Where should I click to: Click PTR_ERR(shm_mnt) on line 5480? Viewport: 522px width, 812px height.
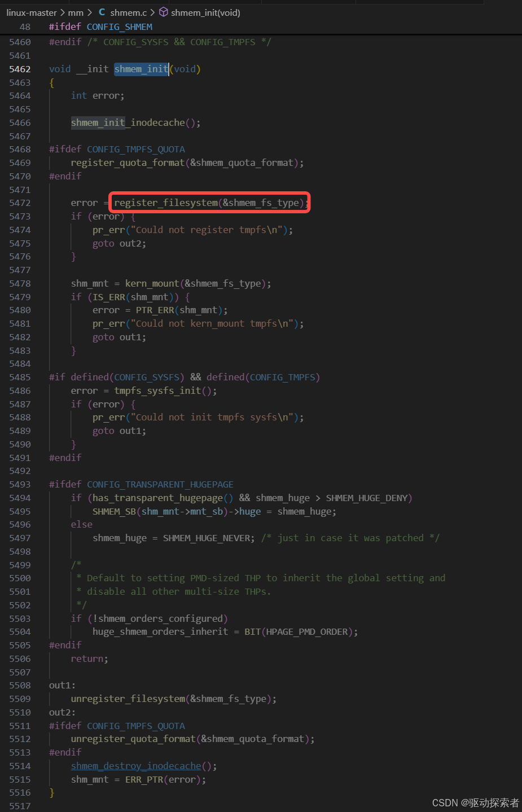[179, 310]
